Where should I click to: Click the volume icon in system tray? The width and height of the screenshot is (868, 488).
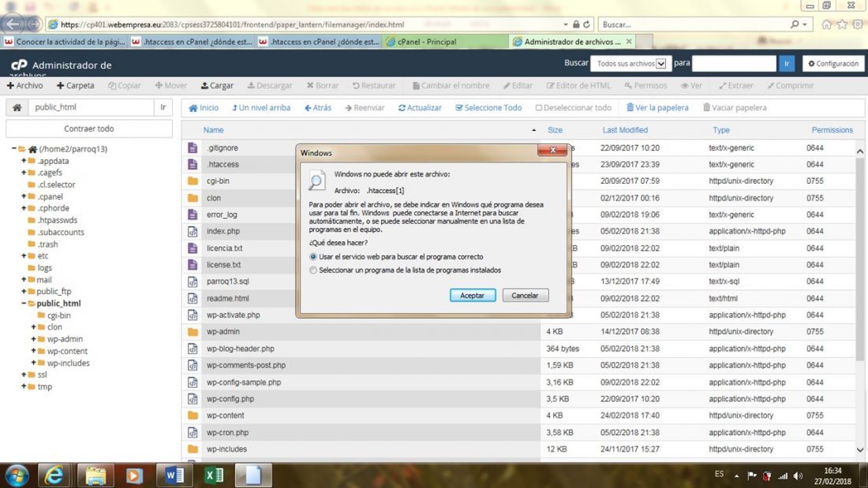coord(798,476)
